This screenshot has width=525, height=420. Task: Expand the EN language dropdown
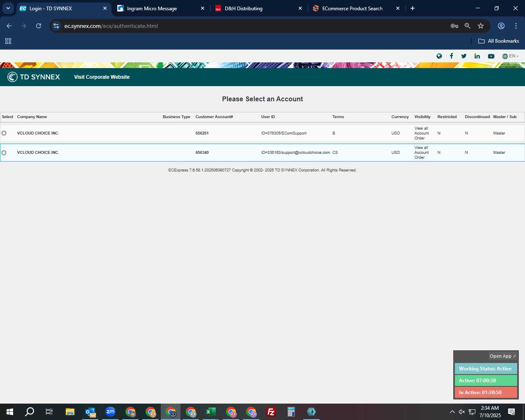[511, 56]
